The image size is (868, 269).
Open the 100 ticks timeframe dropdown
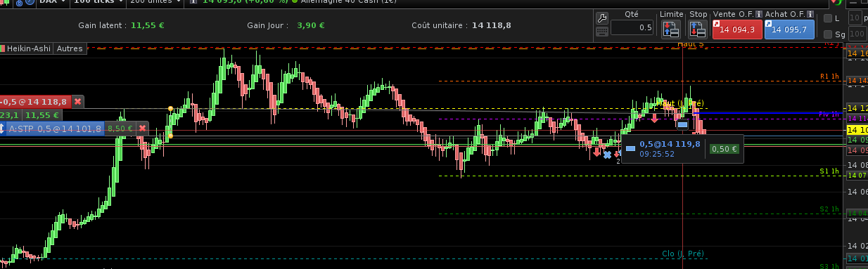[98, 3]
